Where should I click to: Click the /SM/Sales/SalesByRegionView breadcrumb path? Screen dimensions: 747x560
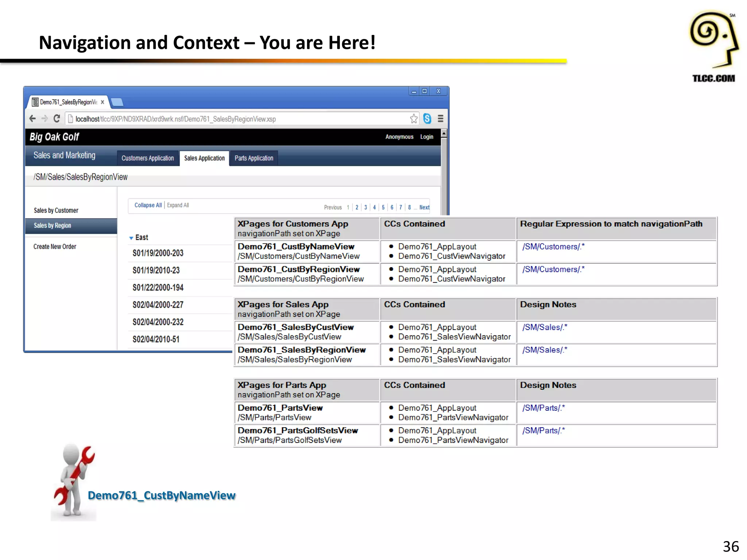click(x=81, y=177)
